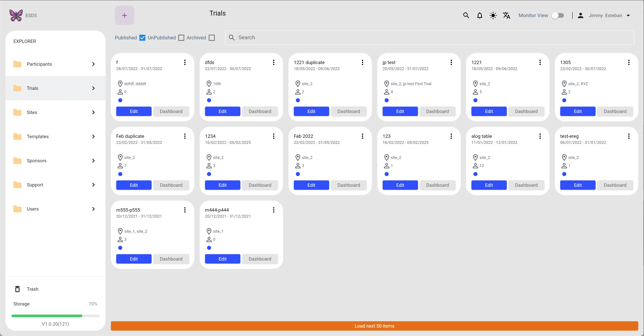The height and width of the screenshot is (336, 644).
Task: Click the ESDS butterfly logo
Action: 16,15
